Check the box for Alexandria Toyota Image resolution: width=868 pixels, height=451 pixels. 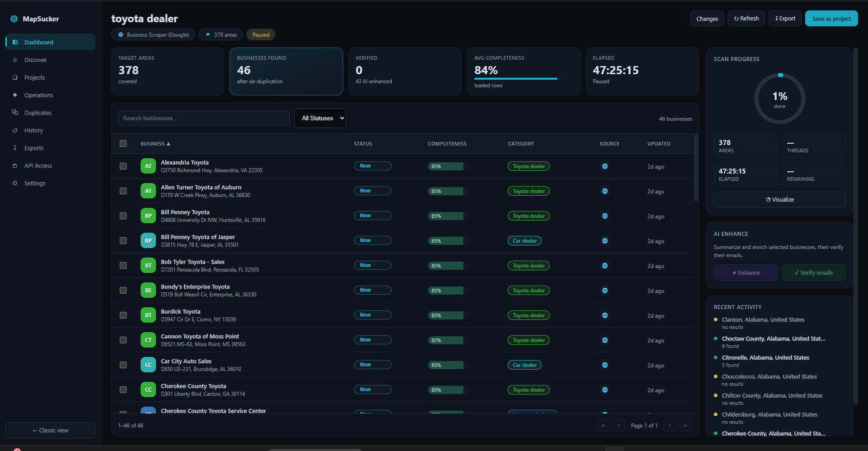(123, 166)
